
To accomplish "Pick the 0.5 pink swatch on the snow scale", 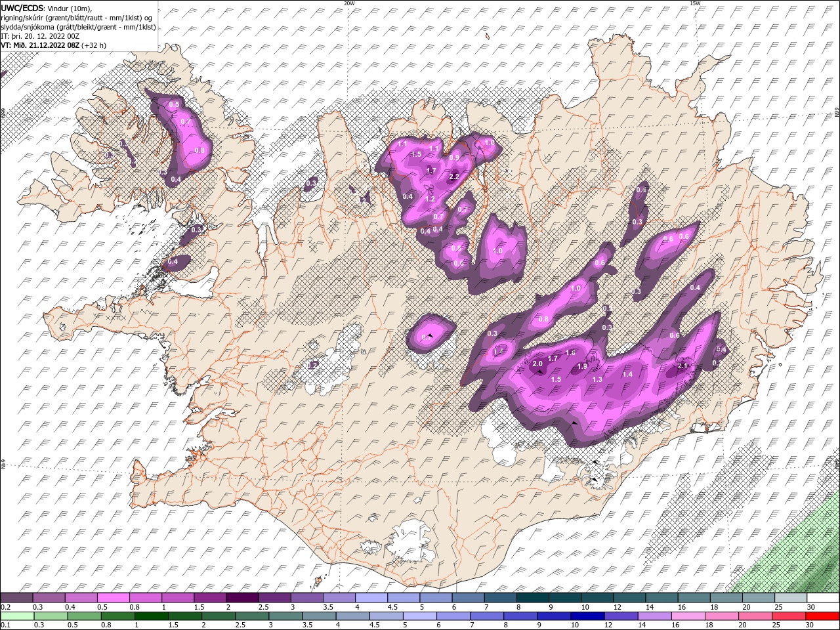I will point(113,598).
